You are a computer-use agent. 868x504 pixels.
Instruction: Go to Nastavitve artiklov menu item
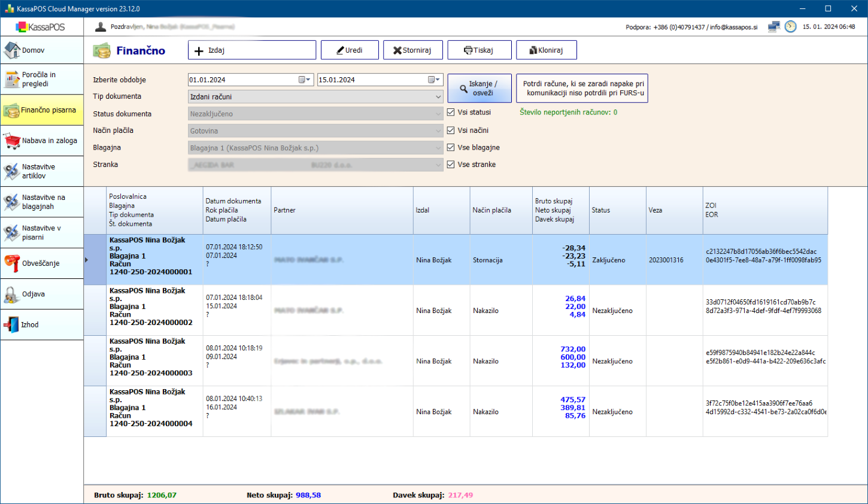coord(42,171)
